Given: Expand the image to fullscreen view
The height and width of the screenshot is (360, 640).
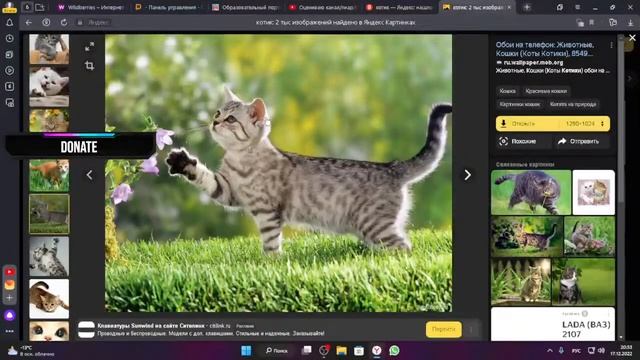Looking at the screenshot, I should click(89, 47).
